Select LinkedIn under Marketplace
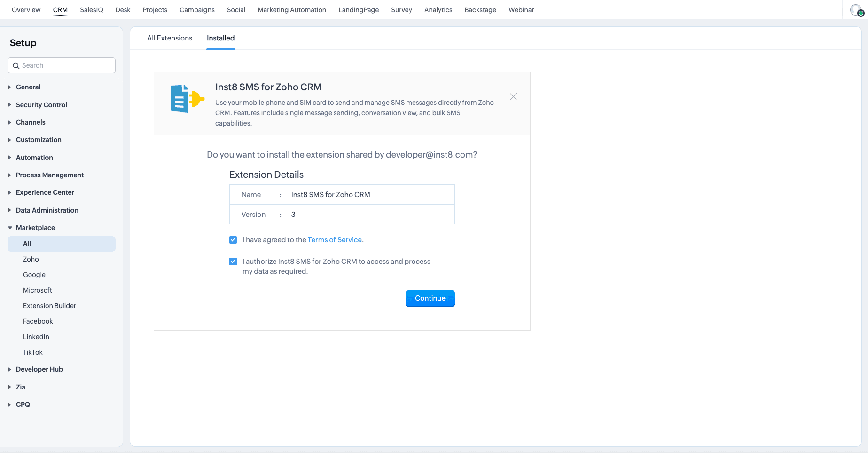The image size is (868, 453). tap(36, 337)
